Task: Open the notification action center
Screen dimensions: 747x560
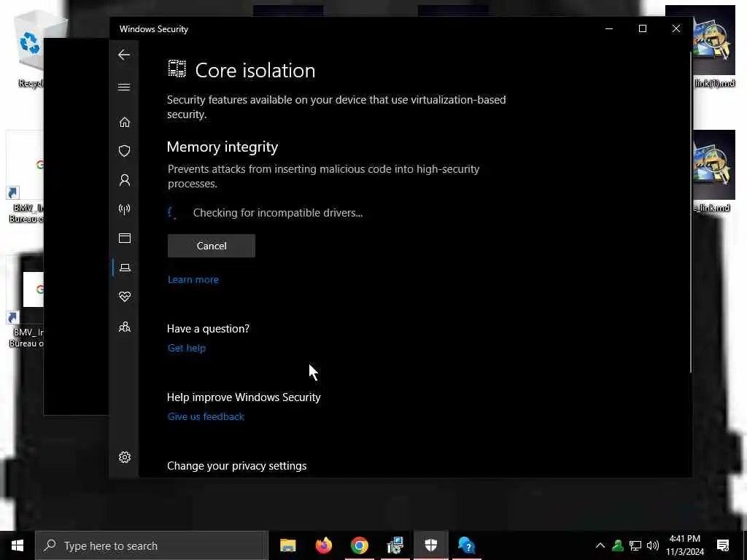Action: tap(723, 545)
